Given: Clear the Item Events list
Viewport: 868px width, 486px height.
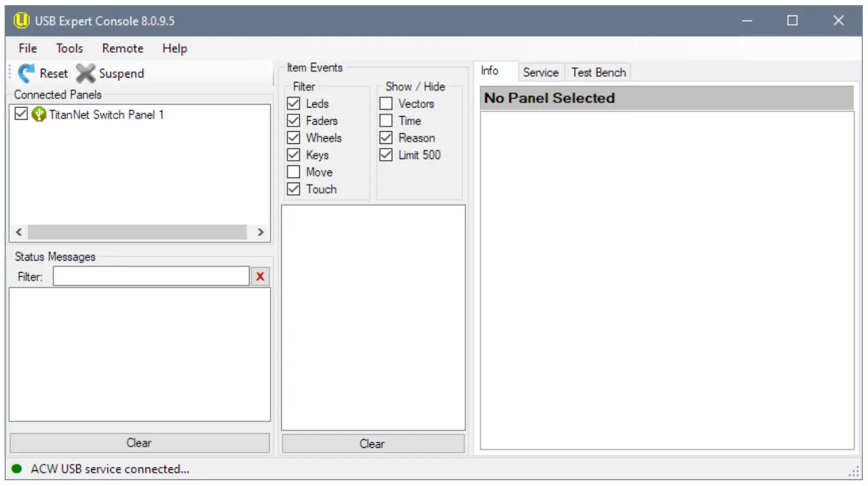Looking at the screenshot, I should [373, 444].
